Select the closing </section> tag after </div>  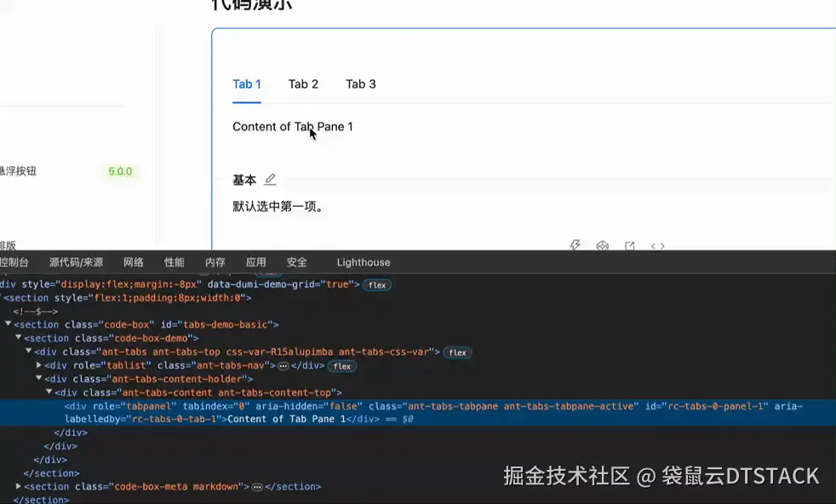52,473
